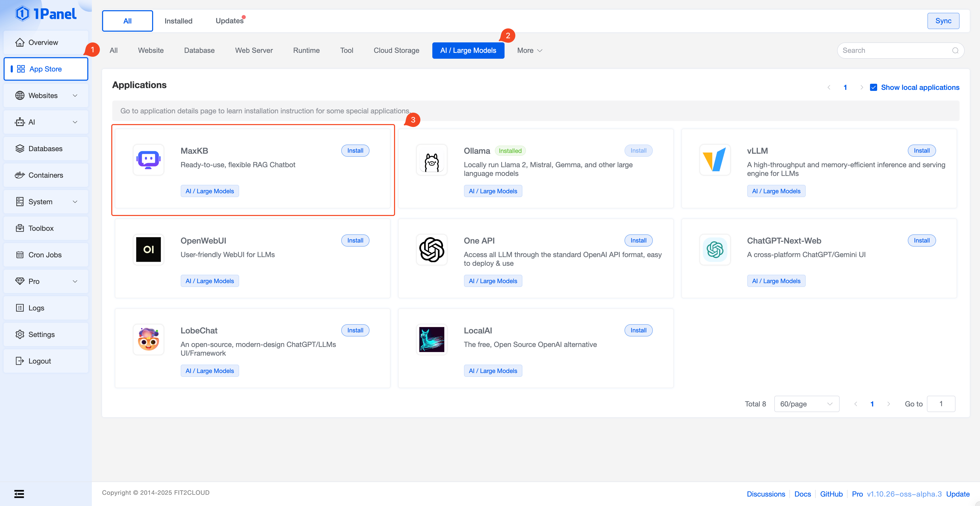Open the OpenWebUI app icon
Image resolution: width=980 pixels, height=506 pixels.
(148, 250)
